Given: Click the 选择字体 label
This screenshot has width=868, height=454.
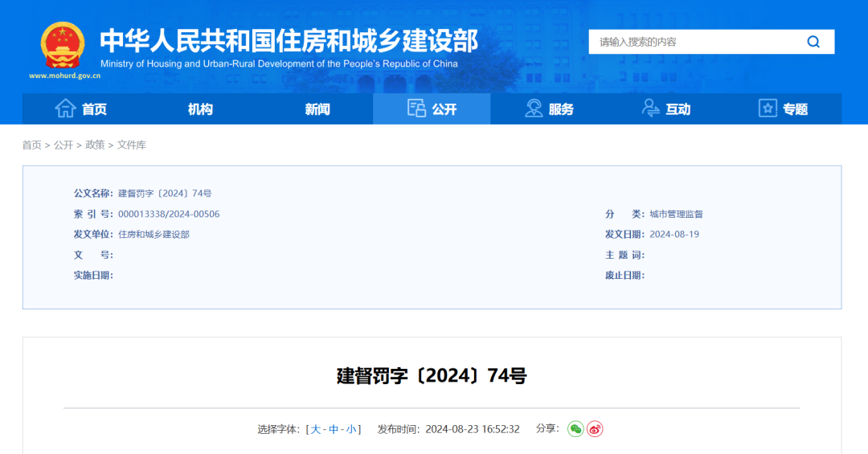Looking at the screenshot, I should (279, 429).
